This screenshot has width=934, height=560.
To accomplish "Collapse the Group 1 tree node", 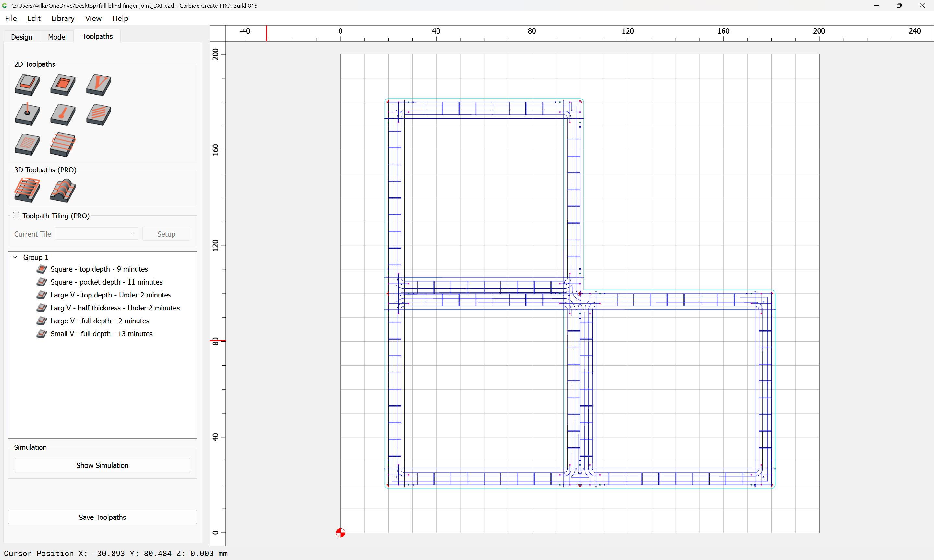I will tap(15, 257).
